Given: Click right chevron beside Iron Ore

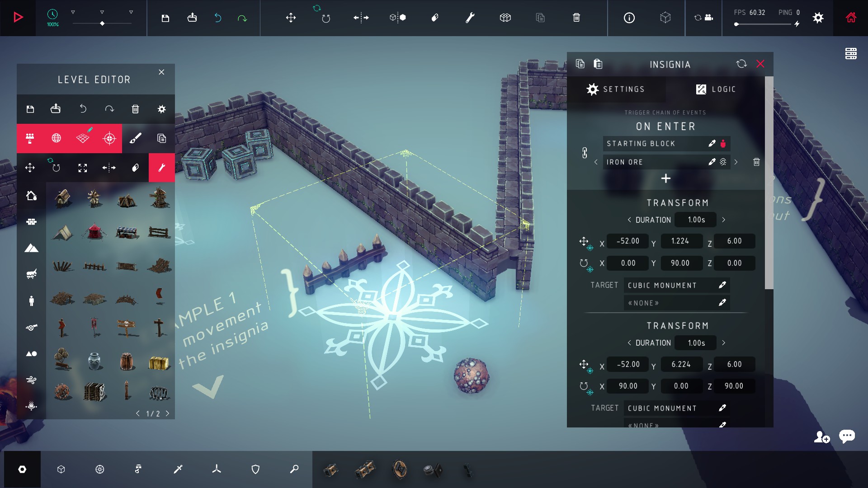Looking at the screenshot, I should [736, 162].
